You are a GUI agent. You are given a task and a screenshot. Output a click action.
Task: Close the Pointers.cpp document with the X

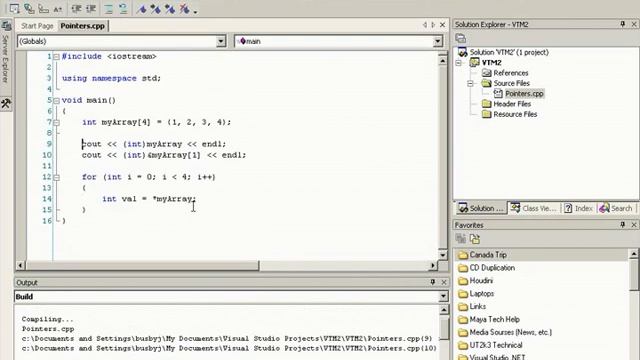tap(442, 25)
